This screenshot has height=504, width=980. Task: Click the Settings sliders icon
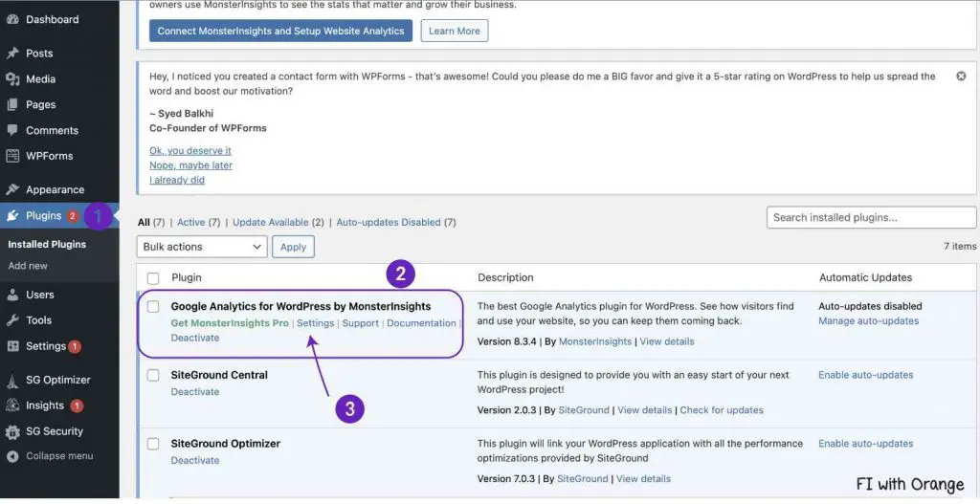[12, 346]
